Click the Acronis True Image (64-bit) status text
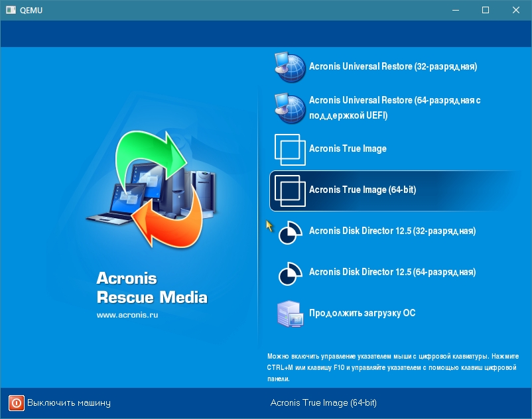532x419 pixels. point(323,402)
